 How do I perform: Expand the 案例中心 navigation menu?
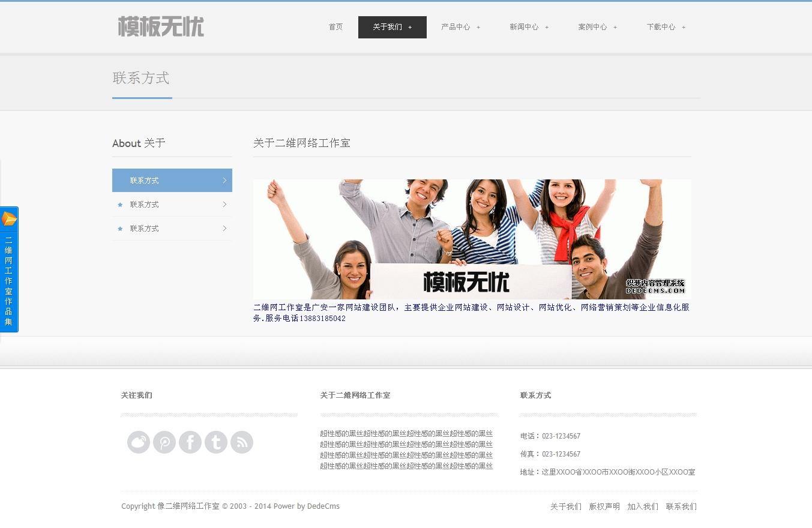[597, 27]
